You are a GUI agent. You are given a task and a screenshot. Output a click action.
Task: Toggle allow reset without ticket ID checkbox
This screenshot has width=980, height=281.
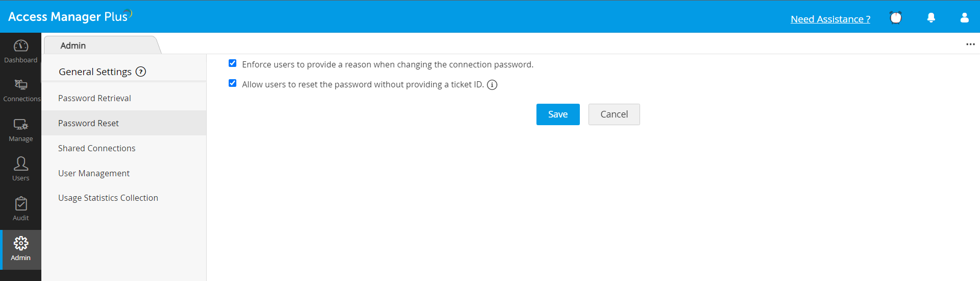233,83
